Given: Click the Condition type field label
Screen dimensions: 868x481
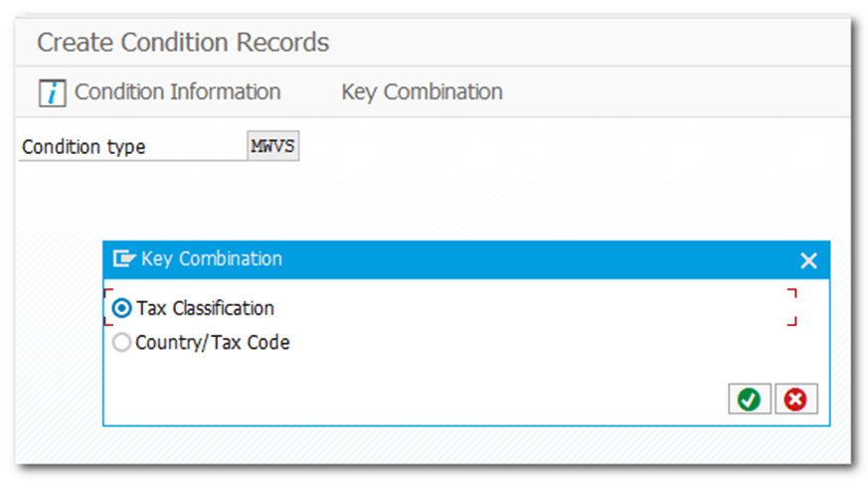Looking at the screenshot, I should 84,147.
